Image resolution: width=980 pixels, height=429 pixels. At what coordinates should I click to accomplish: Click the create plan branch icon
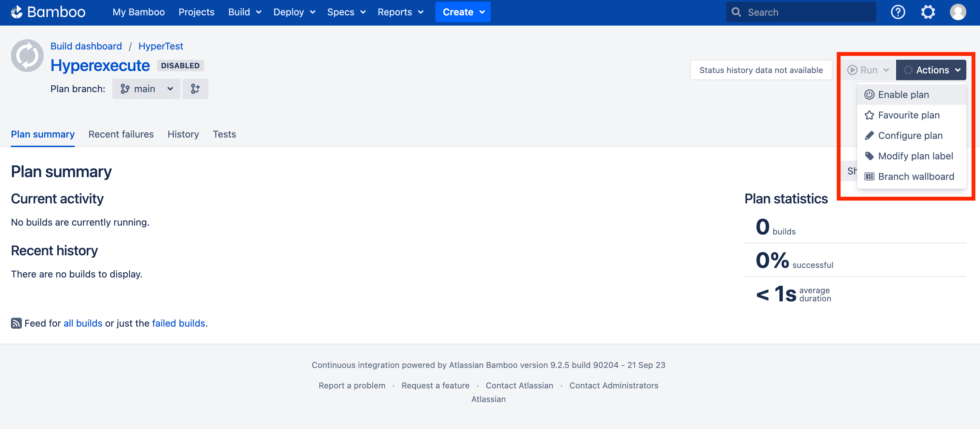tap(195, 89)
